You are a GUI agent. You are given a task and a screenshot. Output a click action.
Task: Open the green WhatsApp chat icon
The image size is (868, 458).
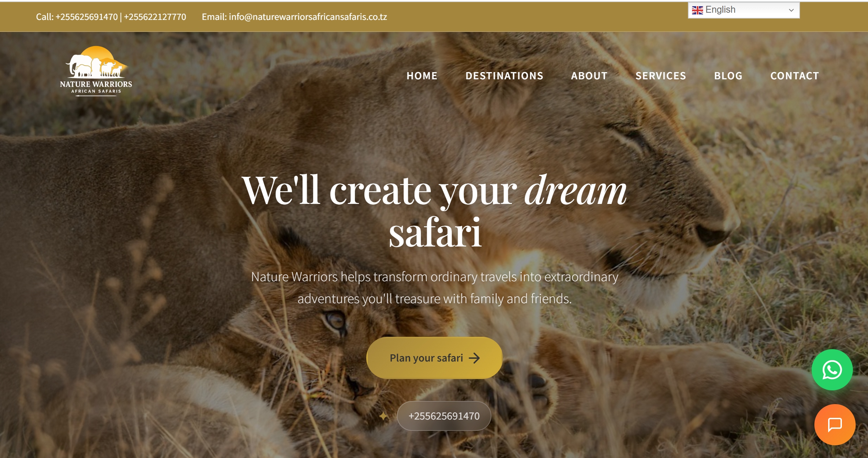click(832, 370)
